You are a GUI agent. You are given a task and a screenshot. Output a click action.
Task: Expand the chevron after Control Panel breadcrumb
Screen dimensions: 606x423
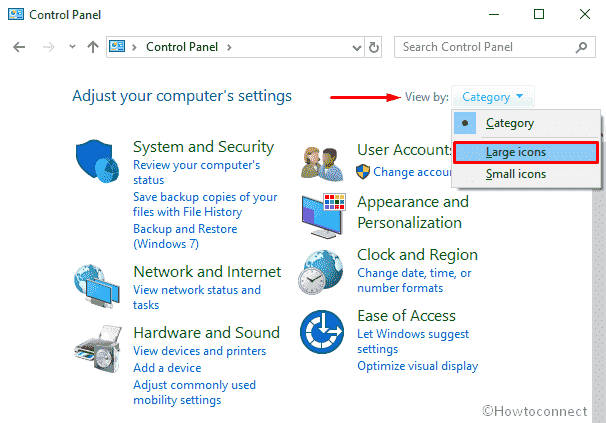[229, 47]
